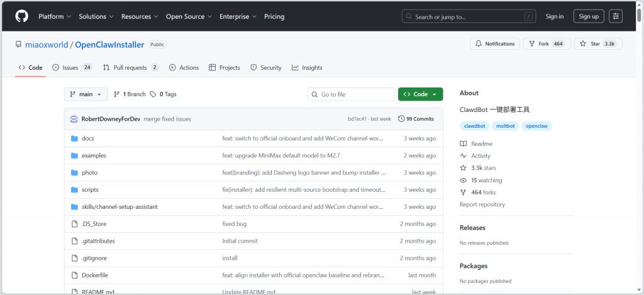Screen dimensions: 644x295
Task: Click the examples folder icon
Action: coord(74,156)
